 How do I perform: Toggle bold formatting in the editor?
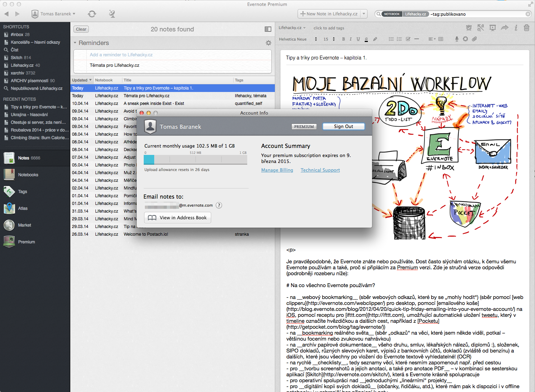point(343,39)
